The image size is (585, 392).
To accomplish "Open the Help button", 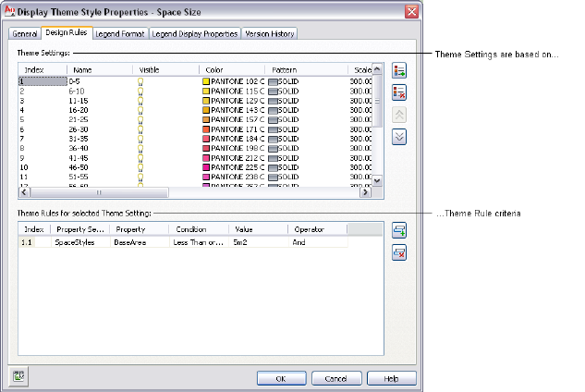I will (x=391, y=378).
